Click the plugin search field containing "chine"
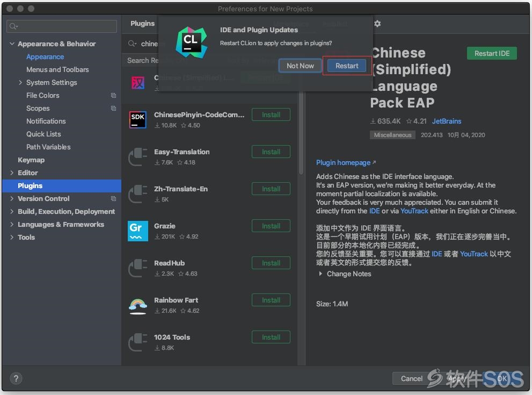This screenshot has width=532, height=395. pos(149,44)
